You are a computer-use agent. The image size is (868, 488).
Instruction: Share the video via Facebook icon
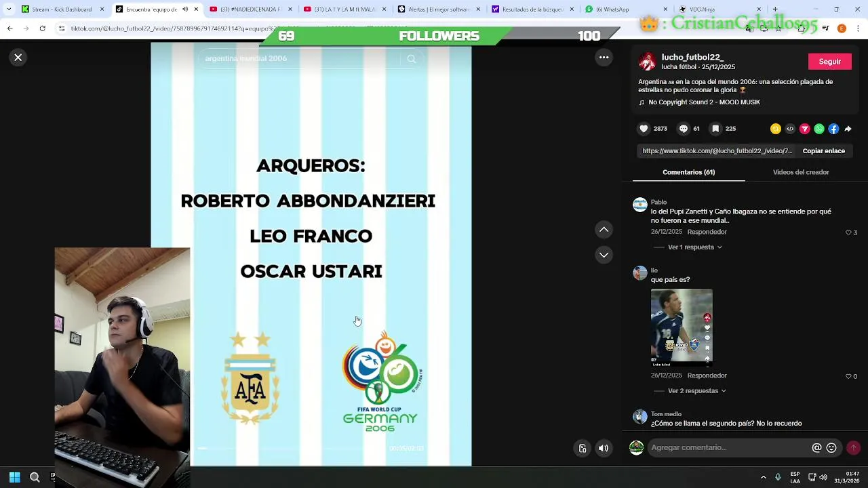click(833, 129)
